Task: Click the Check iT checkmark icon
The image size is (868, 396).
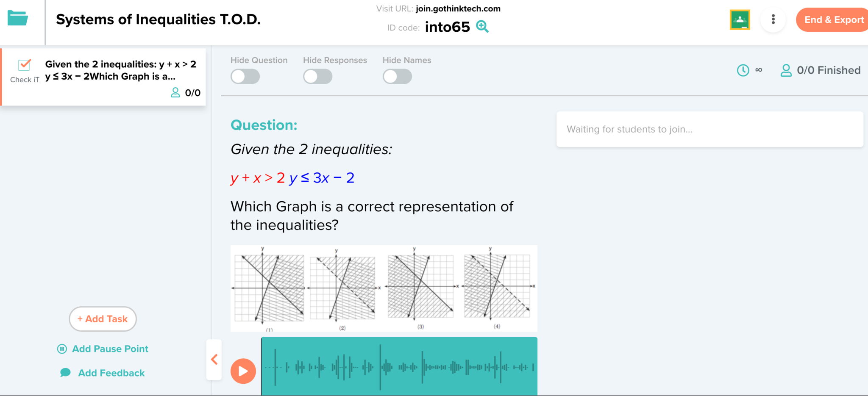Action: [25, 65]
